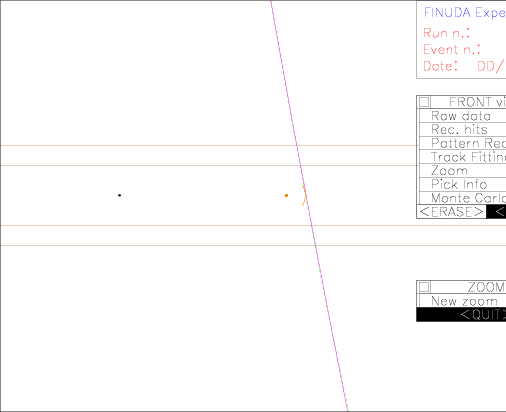Image resolution: width=506 pixels, height=412 pixels.
Task: Open Pattern Recognition menu entry
Action: (463, 143)
